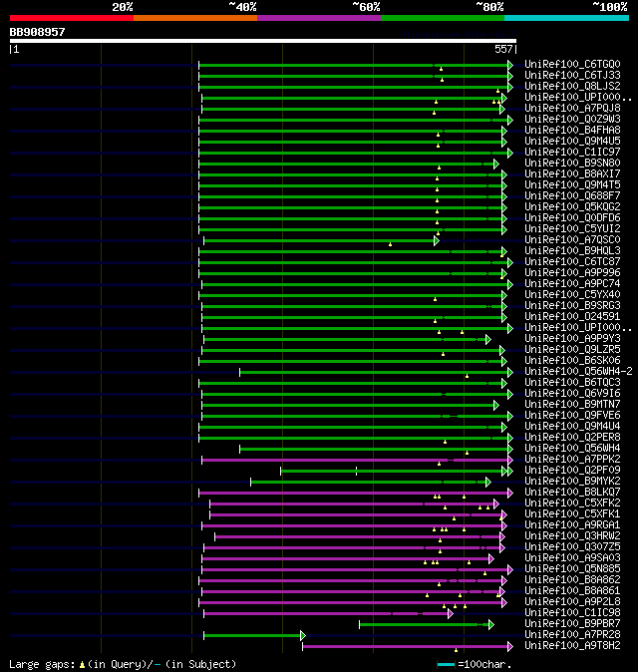Click the UniRef100_C5YX40 label
The width and height of the screenshot is (638, 672).
pos(572,295)
